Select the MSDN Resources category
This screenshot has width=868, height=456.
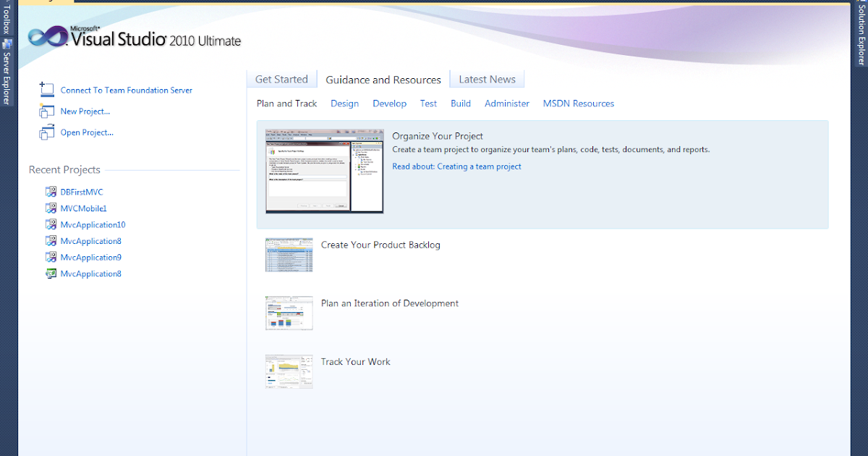coord(578,104)
